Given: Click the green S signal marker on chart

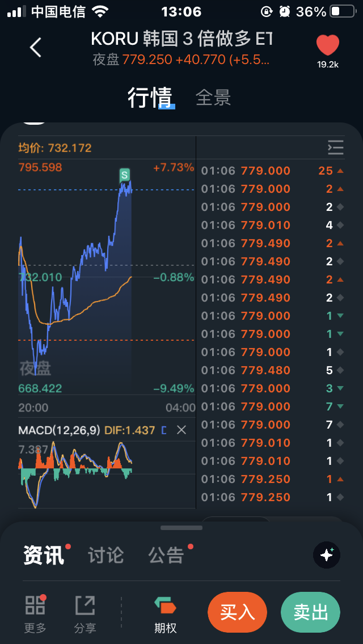Looking at the screenshot, I should [x=125, y=175].
